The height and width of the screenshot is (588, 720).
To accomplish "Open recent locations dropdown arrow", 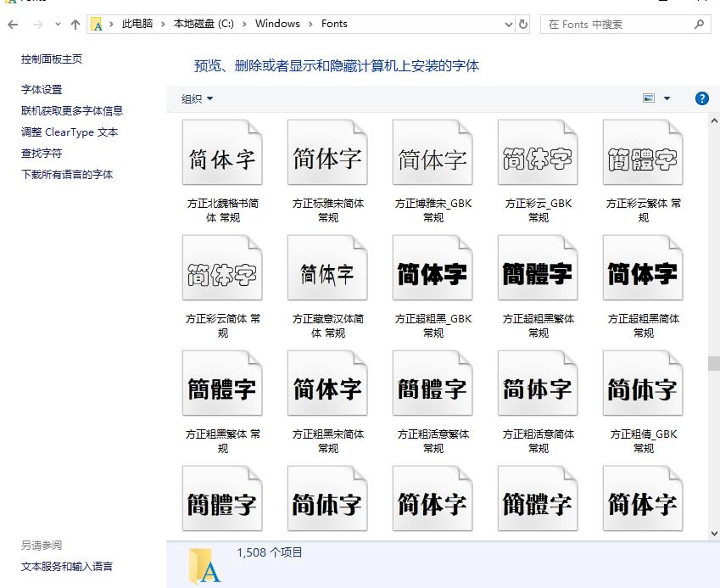I will pos(58,25).
